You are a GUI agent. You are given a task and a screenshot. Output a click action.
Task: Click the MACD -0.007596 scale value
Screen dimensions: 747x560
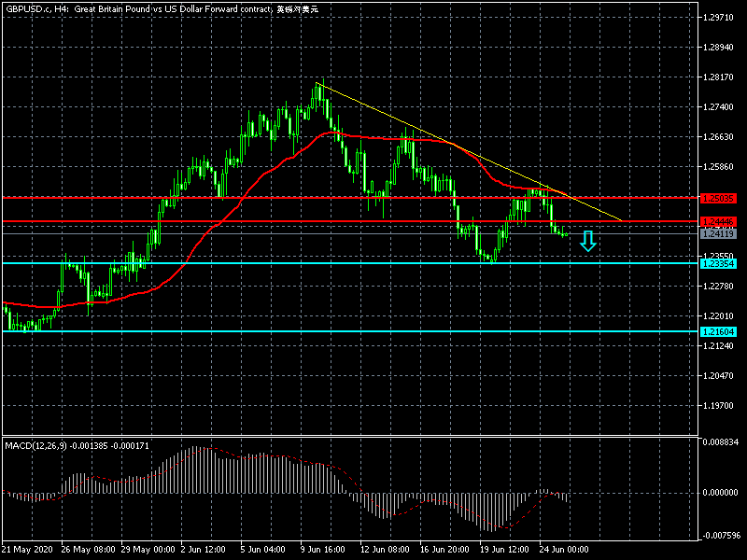coord(720,536)
